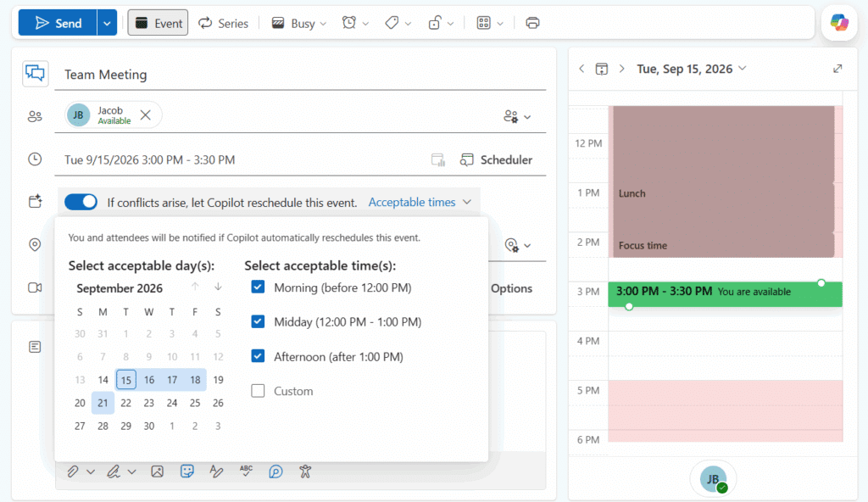Click the print icon
The image size is (868, 502).
tap(532, 23)
